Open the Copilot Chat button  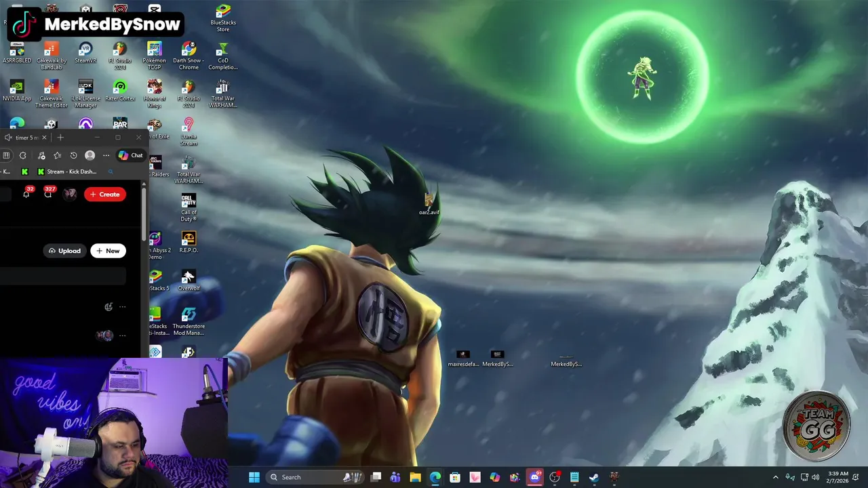(x=131, y=155)
